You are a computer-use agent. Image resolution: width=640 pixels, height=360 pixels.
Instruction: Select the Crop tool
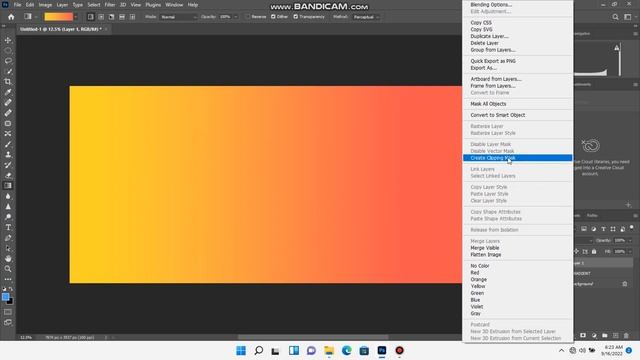8,82
